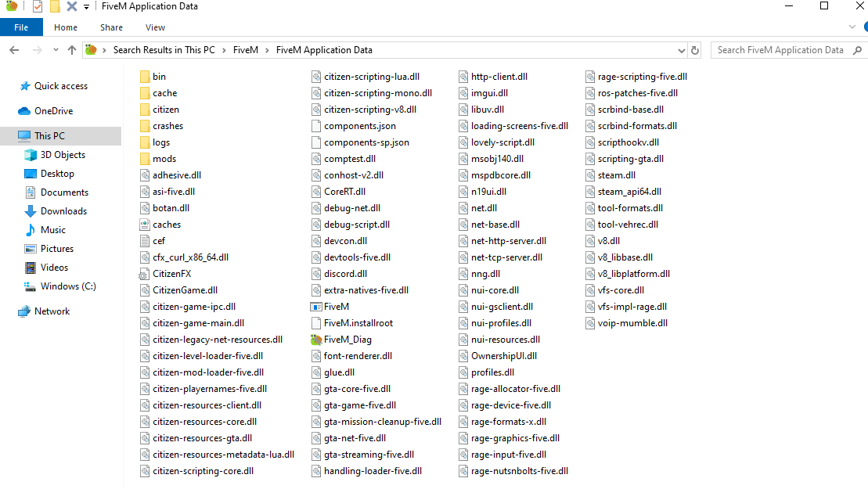Open 3D Objects in navigation pane
Screen dimensions: 868x489
(63, 155)
